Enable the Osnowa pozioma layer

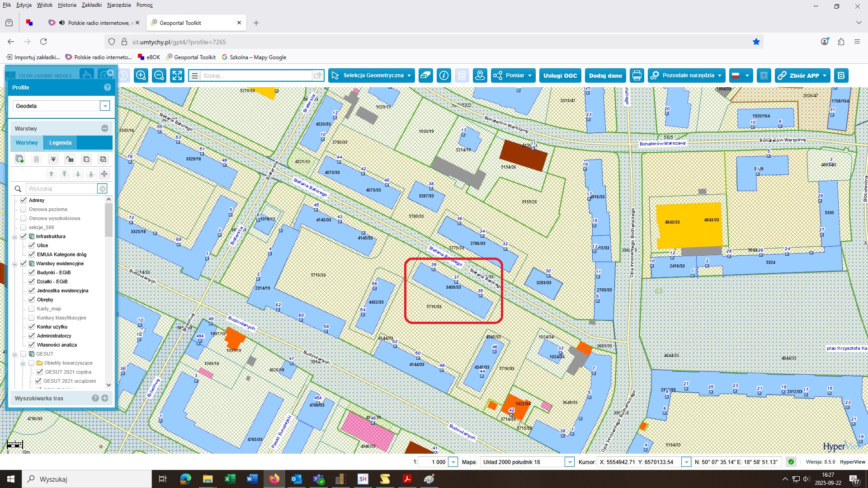(24, 209)
